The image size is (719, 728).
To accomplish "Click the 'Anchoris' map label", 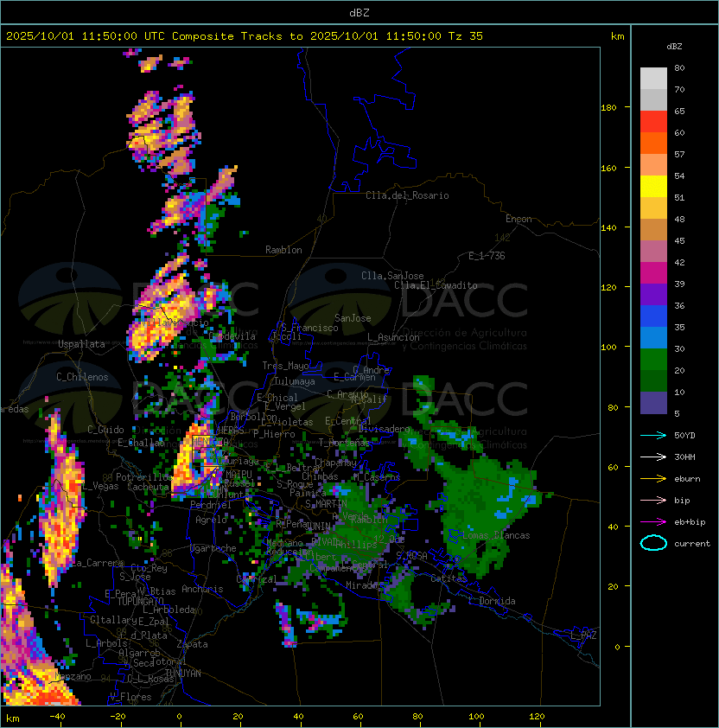I will [x=202, y=589].
